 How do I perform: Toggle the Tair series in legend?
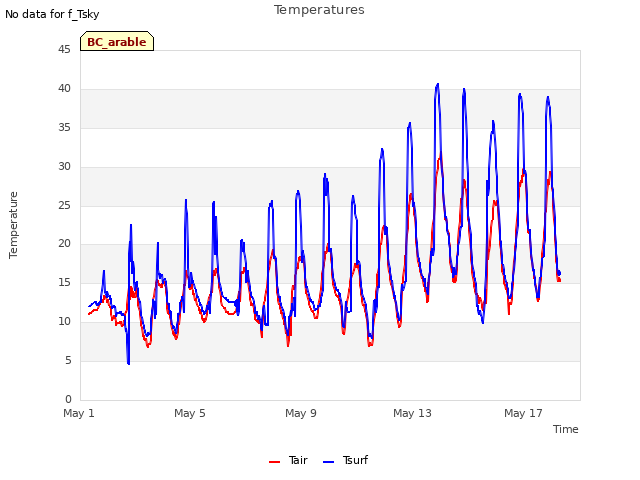point(288,460)
